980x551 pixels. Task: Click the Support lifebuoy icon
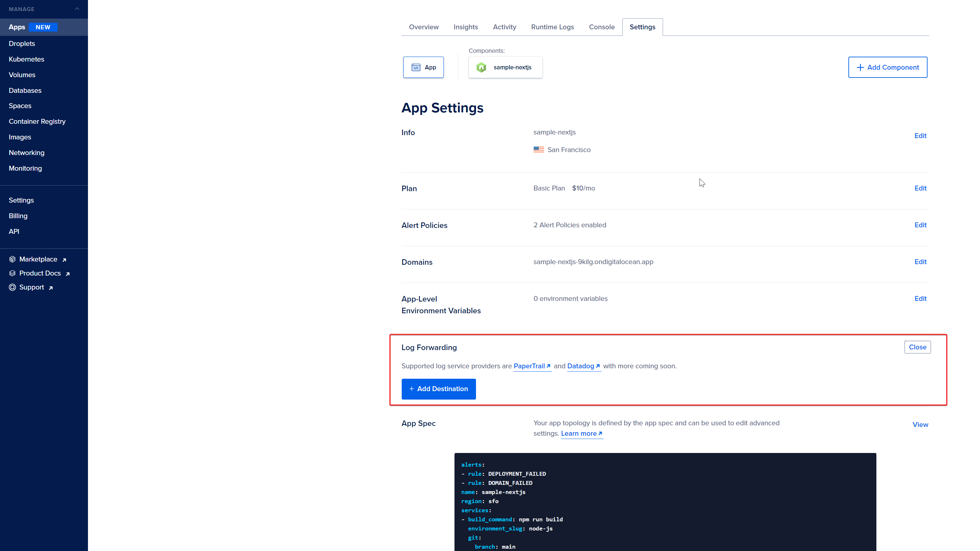(x=12, y=288)
